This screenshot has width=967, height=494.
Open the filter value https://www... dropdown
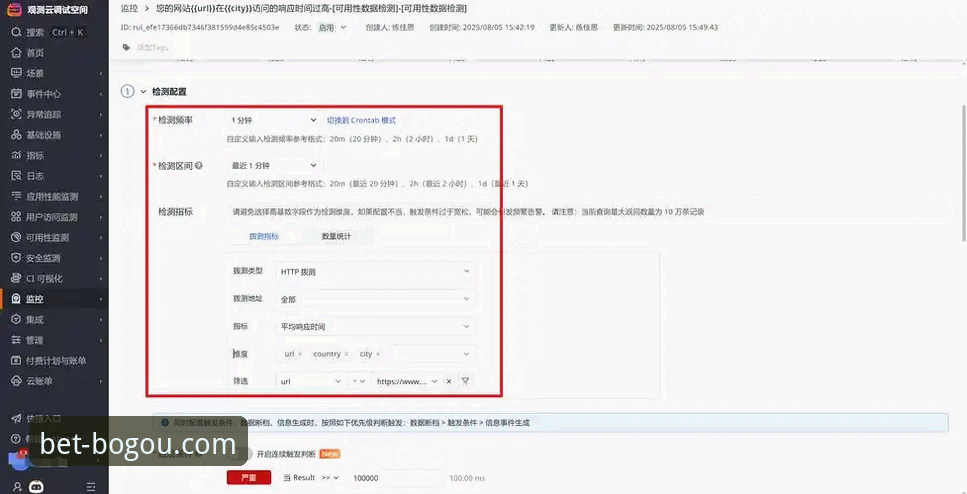pos(407,381)
